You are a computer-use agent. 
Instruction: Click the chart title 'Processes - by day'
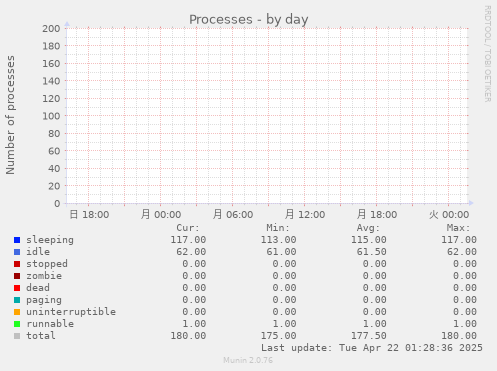(x=249, y=20)
